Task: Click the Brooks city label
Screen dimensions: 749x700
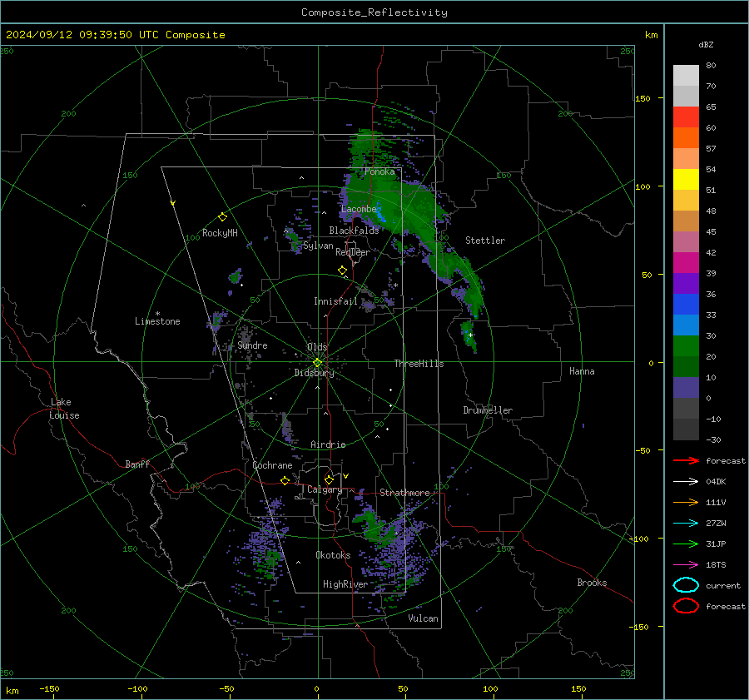Action: tap(592, 583)
